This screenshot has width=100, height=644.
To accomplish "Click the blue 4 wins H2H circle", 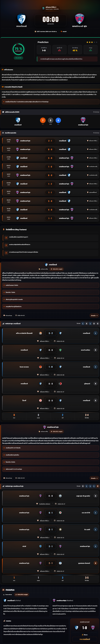I will click(58, 120).
